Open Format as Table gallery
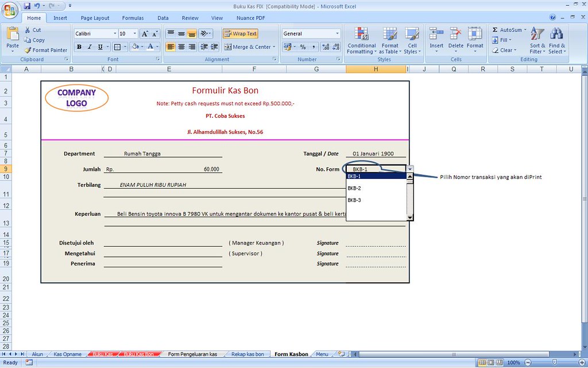Image resolution: width=588 pixels, height=368 pixels. [x=390, y=41]
